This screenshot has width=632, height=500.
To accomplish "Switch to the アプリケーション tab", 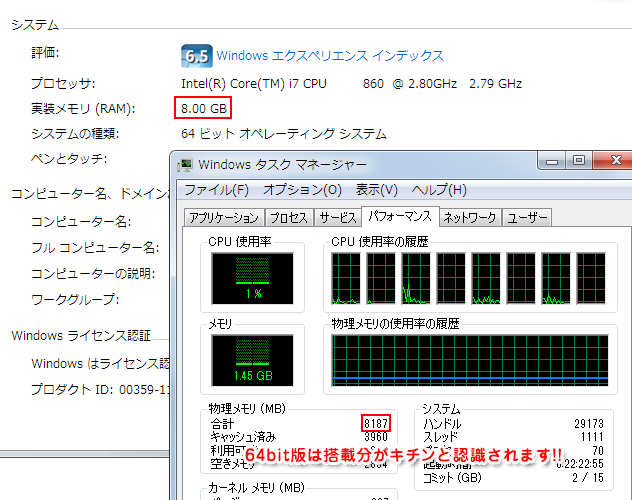I will pyautogui.click(x=224, y=218).
